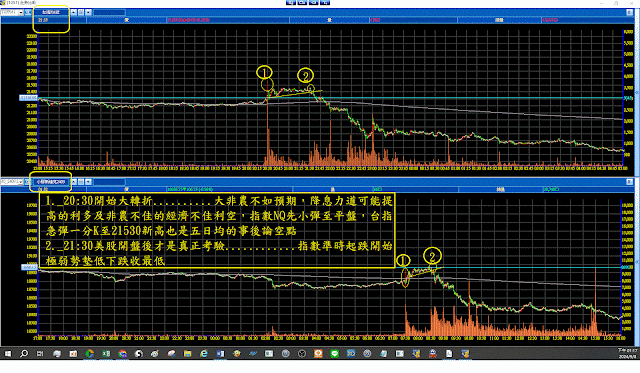Click the first small button at title bar center
The width and height of the screenshot is (640, 373).
point(291,2)
